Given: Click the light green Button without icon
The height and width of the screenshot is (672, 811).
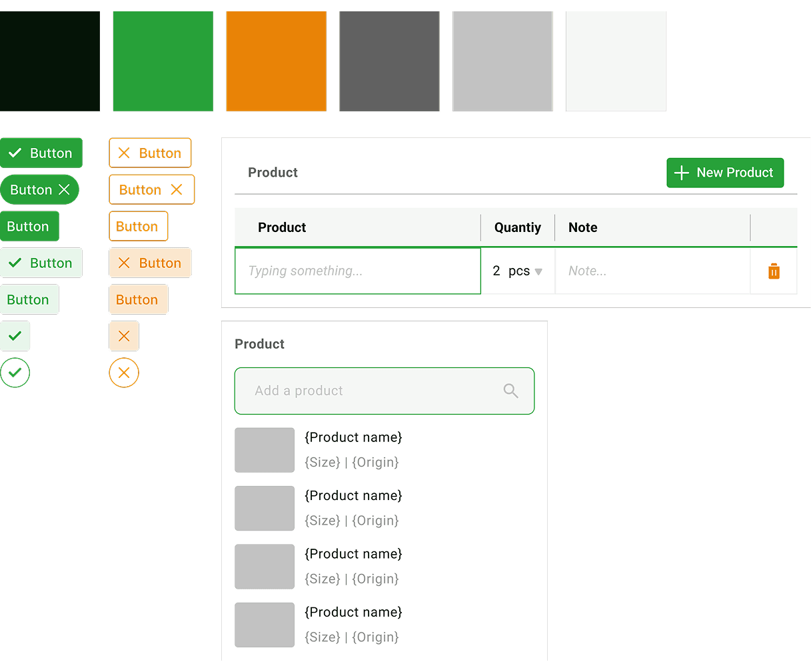Looking at the screenshot, I should click(29, 300).
